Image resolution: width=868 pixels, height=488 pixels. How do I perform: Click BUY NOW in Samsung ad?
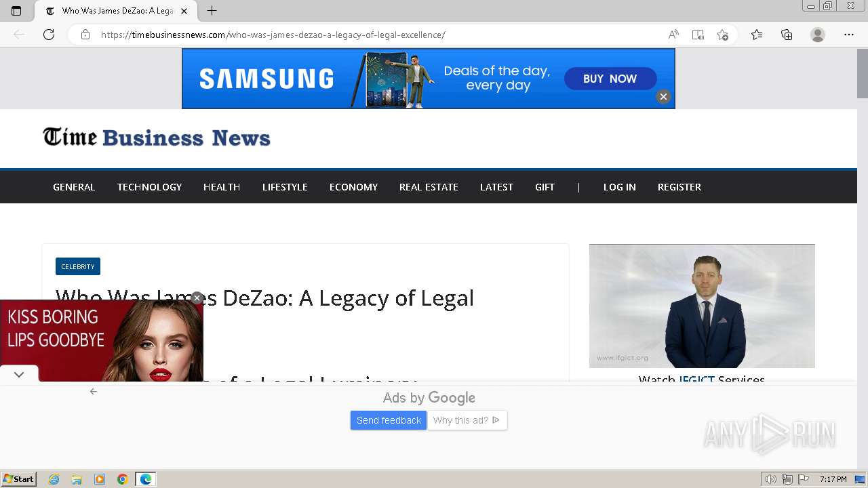(610, 79)
